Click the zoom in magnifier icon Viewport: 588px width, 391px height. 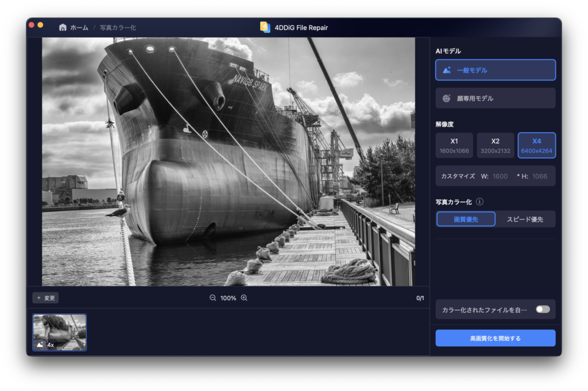tap(244, 298)
